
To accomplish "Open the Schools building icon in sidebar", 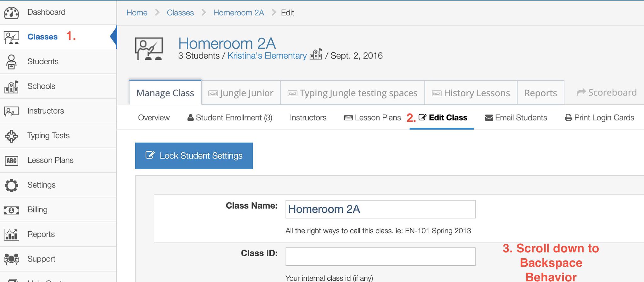I will [11, 87].
